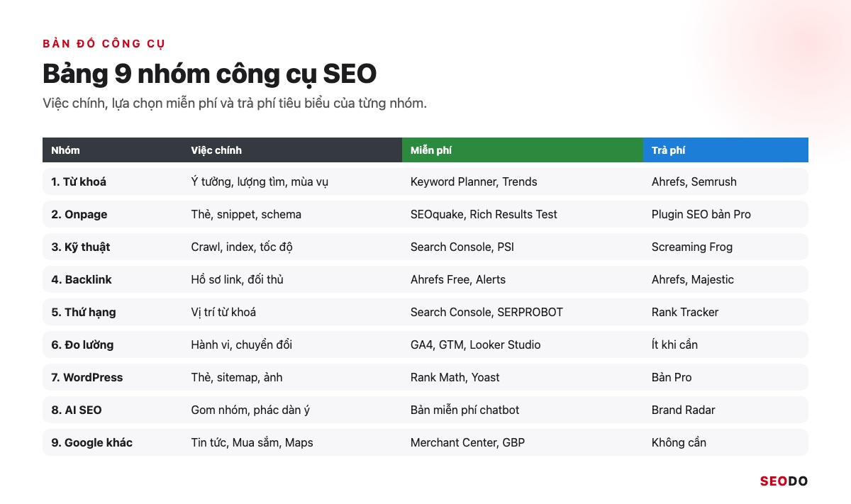Click the blue 'Trả phí' column header
Image resolution: width=851 pixels, height=504 pixels.
[x=725, y=150]
